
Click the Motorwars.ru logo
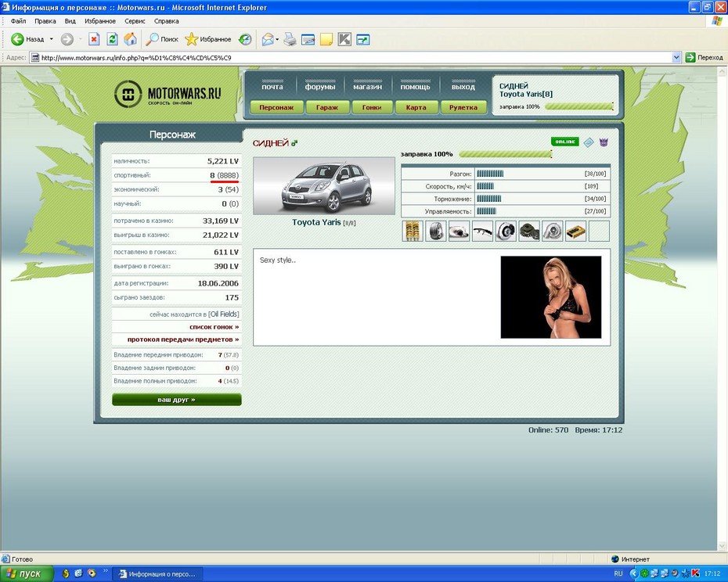click(168, 94)
